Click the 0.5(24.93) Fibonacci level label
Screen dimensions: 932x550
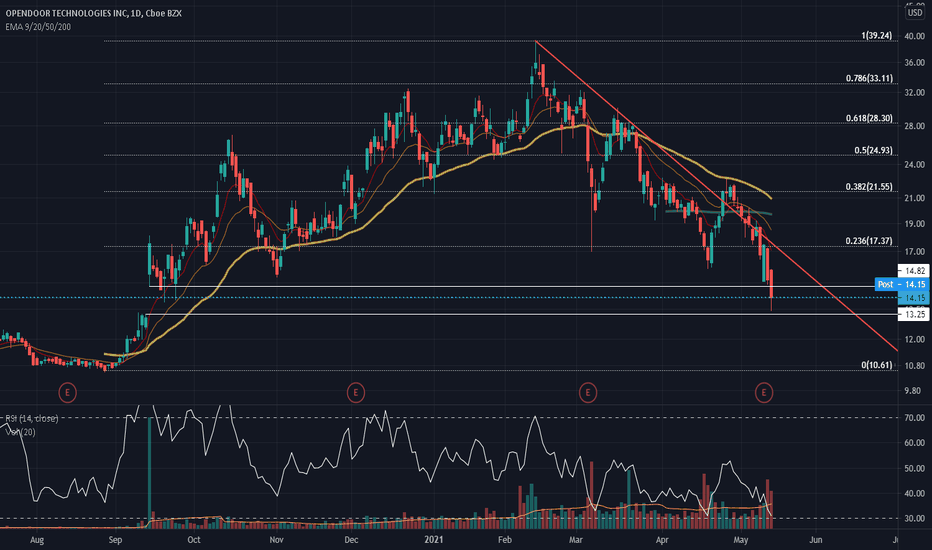[x=873, y=150]
